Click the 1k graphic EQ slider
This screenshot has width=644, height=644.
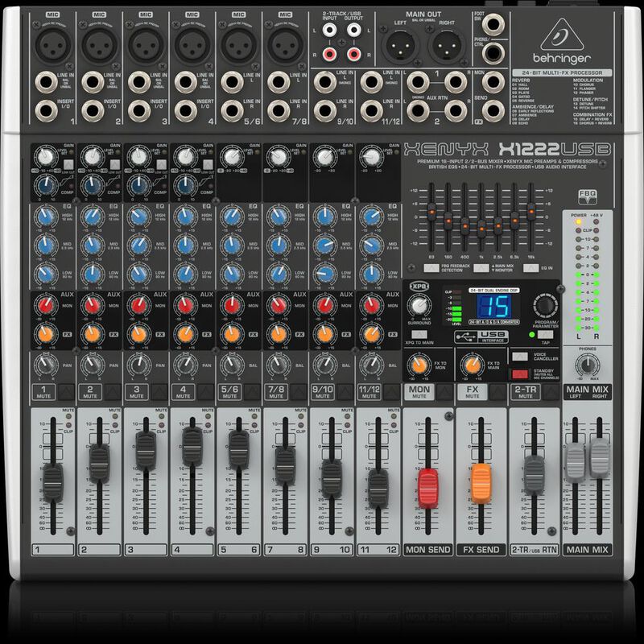click(481, 229)
